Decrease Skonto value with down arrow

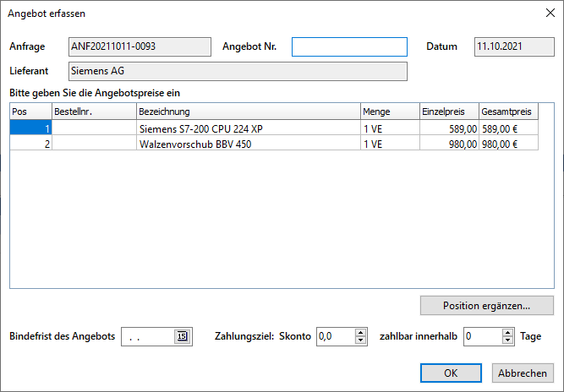click(360, 340)
